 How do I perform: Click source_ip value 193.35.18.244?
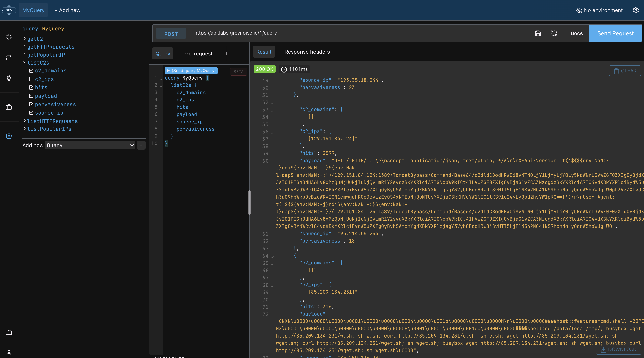point(359,80)
